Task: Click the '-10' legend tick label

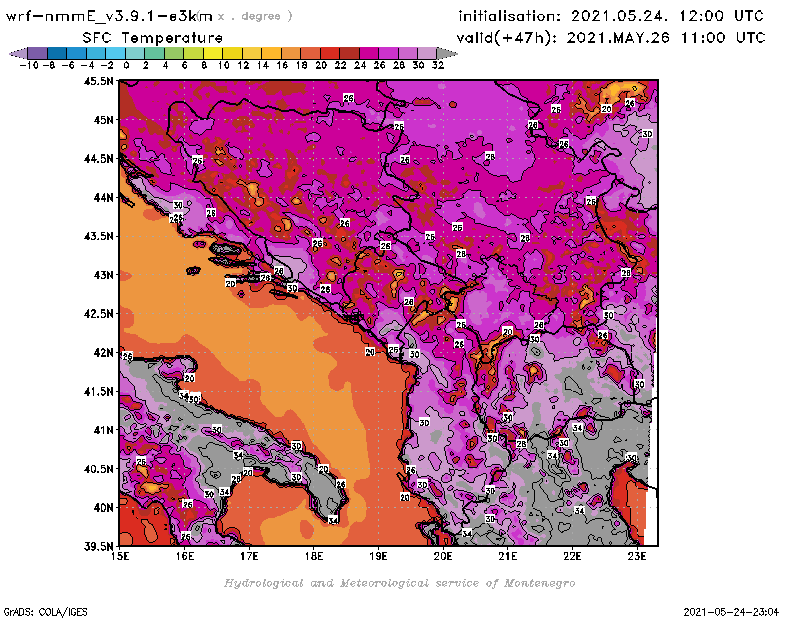Action: click(x=29, y=65)
